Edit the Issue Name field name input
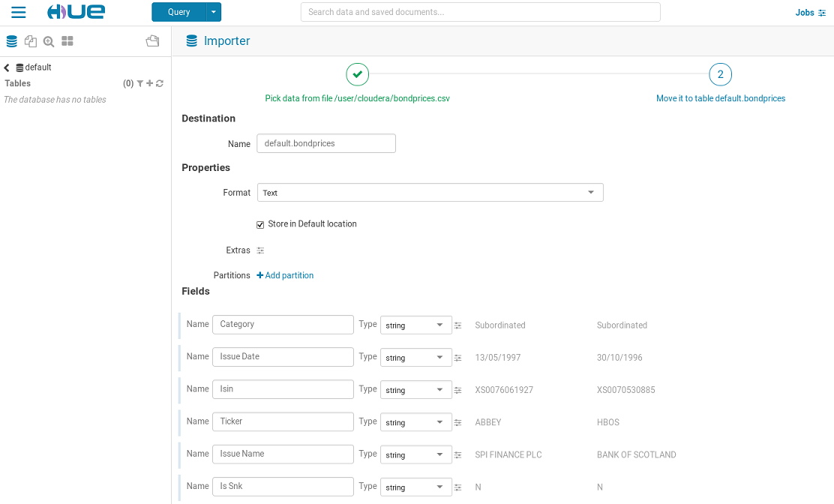Screen dimensions: 834x504 283,454
